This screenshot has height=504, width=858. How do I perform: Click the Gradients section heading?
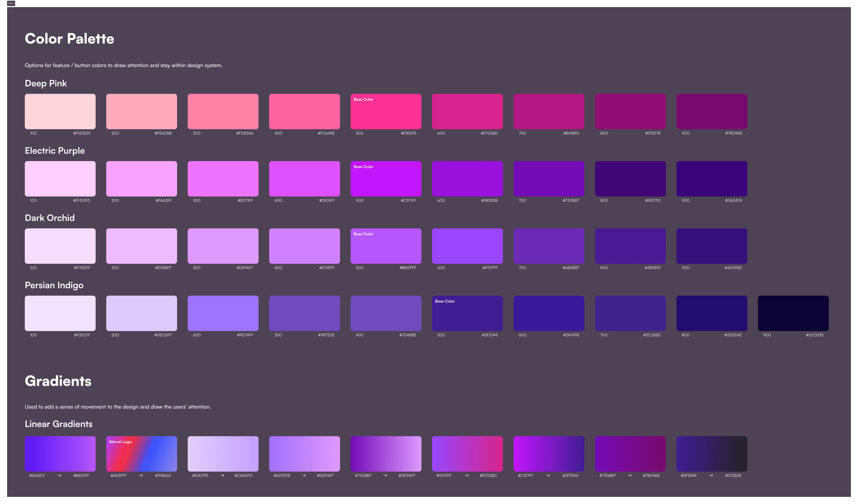coord(58,381)
